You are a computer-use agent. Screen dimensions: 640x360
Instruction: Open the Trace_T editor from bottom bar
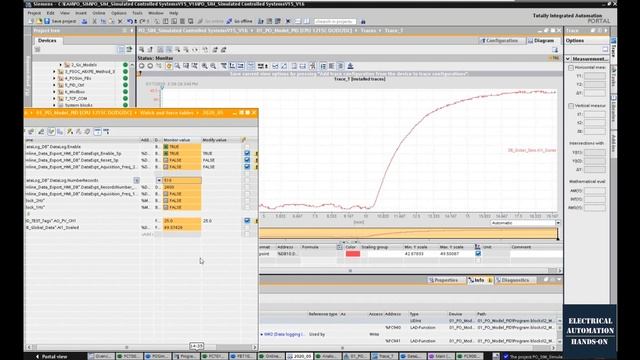384,356
